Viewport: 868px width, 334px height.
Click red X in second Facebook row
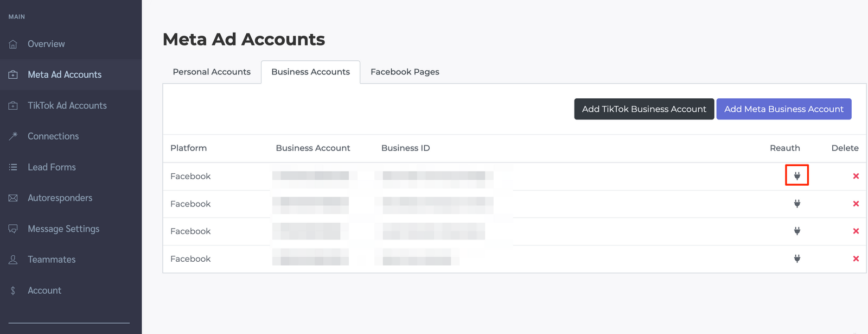click(856, 204)
